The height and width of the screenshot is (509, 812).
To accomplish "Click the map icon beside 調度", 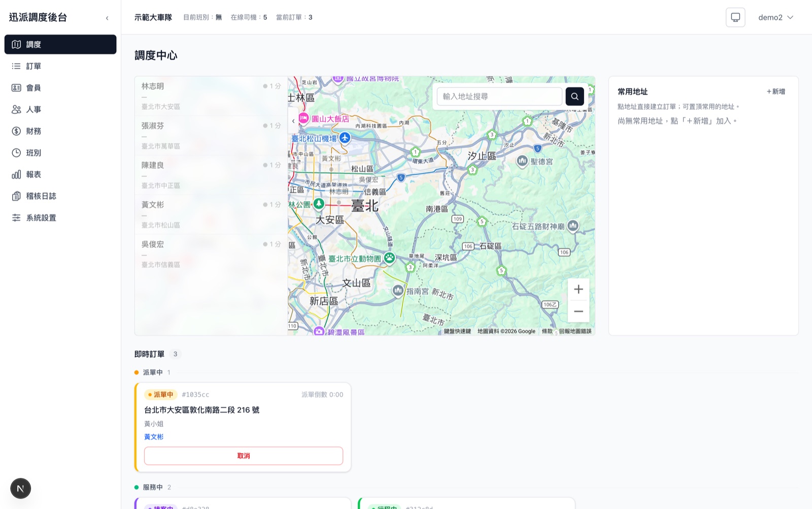I will coord(16,44).
